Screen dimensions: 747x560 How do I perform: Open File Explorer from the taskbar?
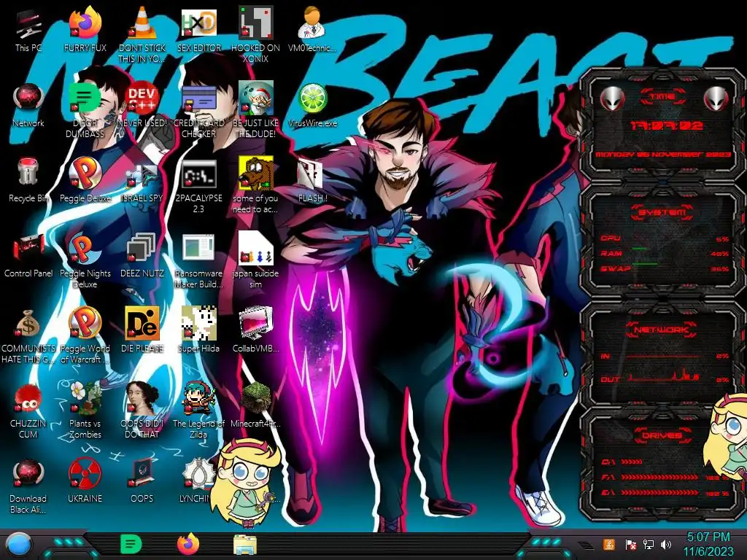click(x=245, y=545)
